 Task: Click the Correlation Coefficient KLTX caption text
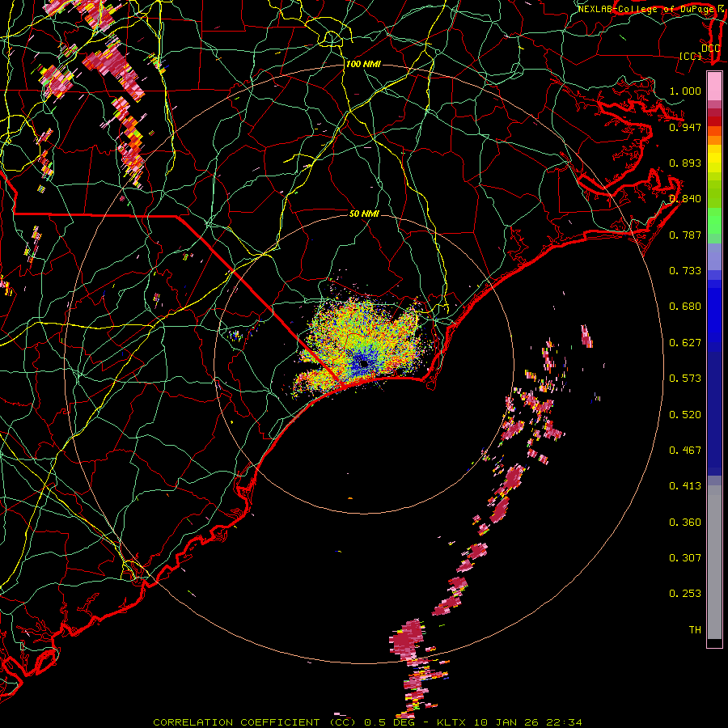[x=367, y=722]
